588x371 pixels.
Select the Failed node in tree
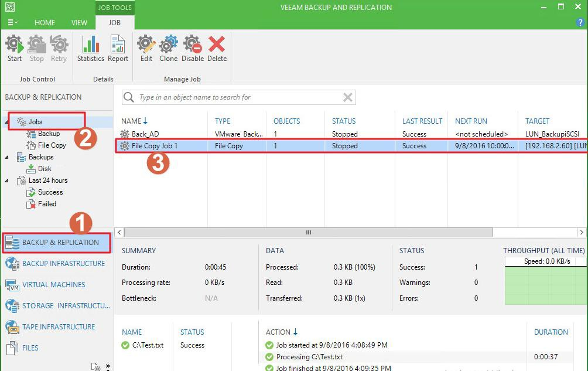[x=47, y=204]
